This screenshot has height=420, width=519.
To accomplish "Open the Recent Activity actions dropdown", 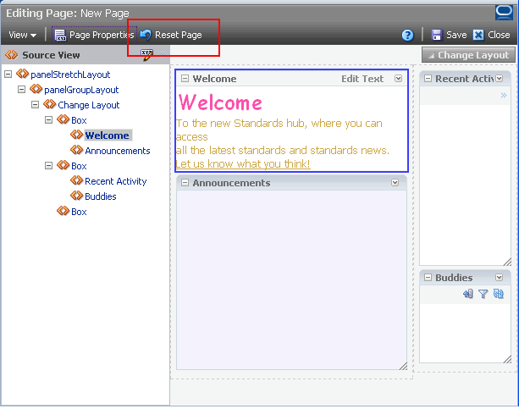I will click(500, 79).
